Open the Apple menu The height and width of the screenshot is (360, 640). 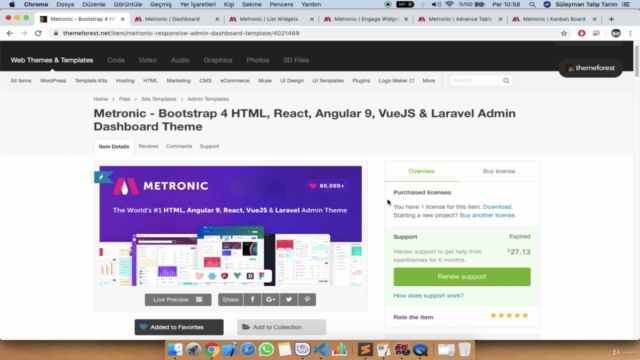coord(12,4)
